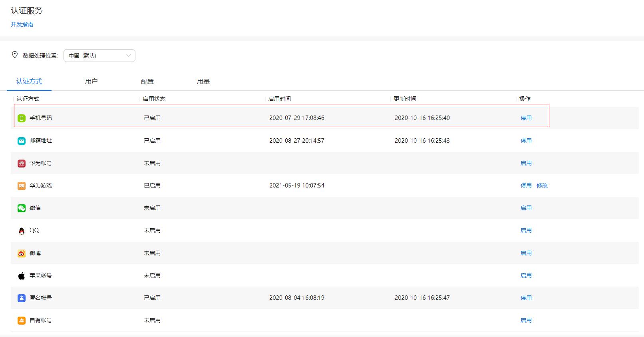Click update time 2020-10-16 16:25:43
The height and width of the screenshot is (337, 644).
click(422, 141)
